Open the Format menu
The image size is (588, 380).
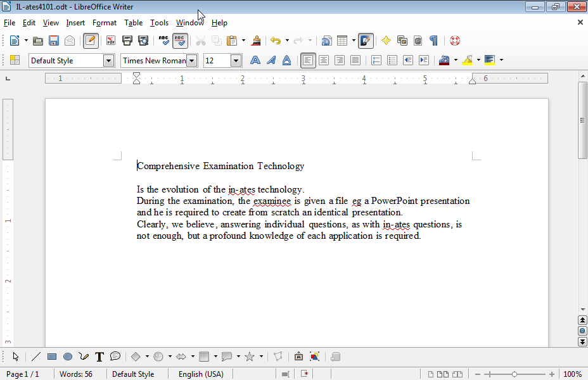(105, 23)
